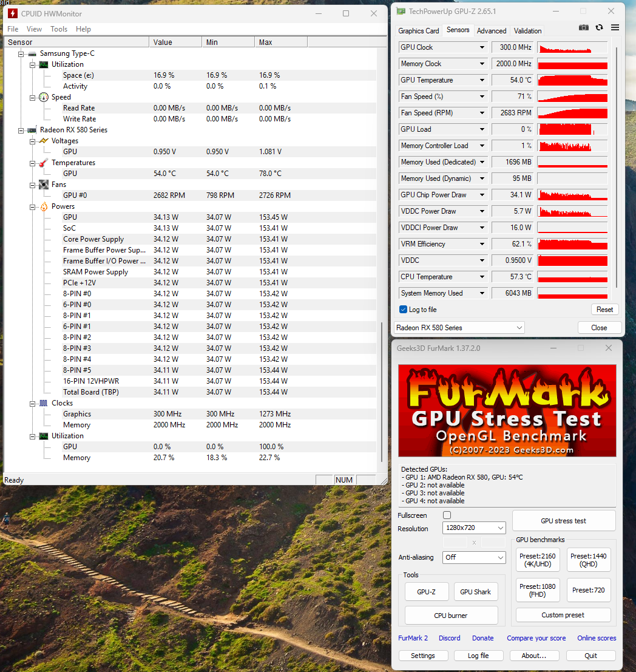Switch to the Validation tab in GPU-Z
This screenshot has height=672, width=636.
coord(527,31)
